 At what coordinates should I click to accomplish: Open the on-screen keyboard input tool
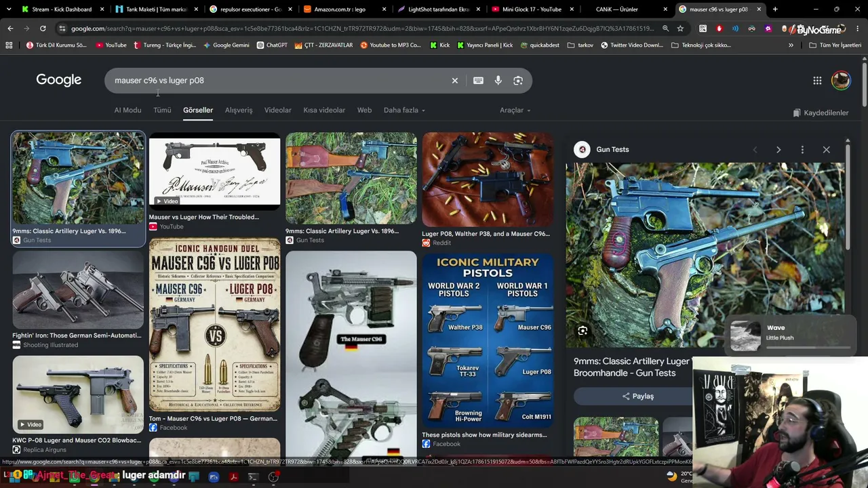coord(478,81)
